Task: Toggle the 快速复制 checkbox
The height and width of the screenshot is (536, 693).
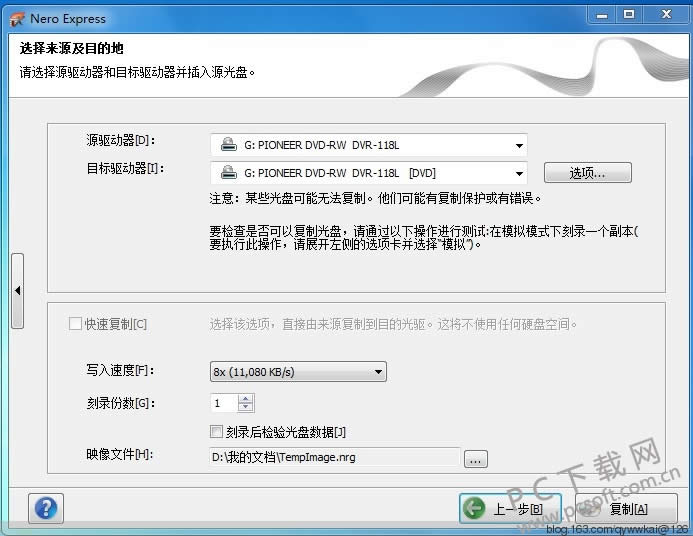Action: (x=75, y=324)
